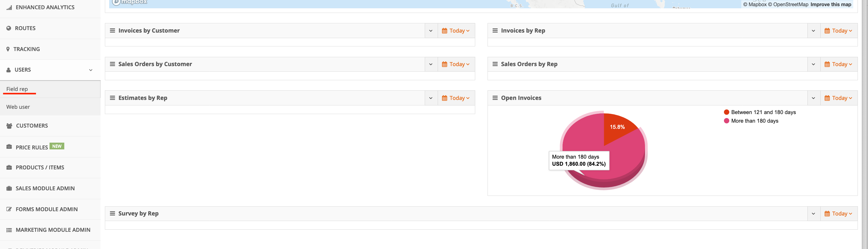Viewport: 868px width, 249px height.
Task: Select Web user submenu item
Action: pos(18,107)
